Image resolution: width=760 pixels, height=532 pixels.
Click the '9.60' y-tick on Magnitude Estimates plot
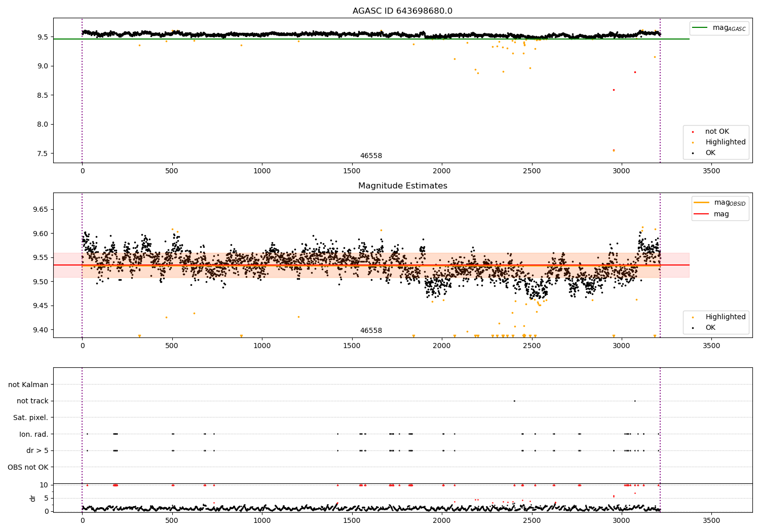point(41,234)
